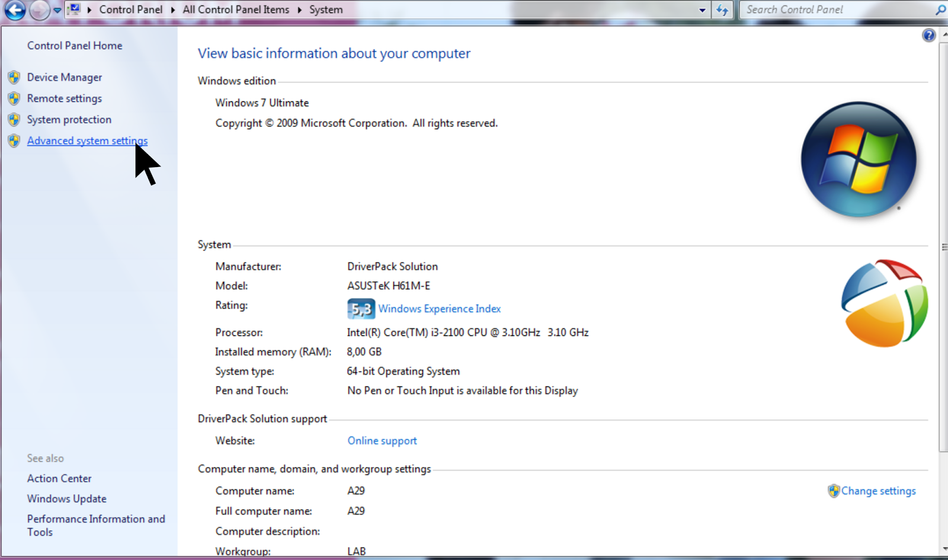Viewport: 948px width, 560px height.
Task: Open Remote settings
Action: (x=65, y=98)
